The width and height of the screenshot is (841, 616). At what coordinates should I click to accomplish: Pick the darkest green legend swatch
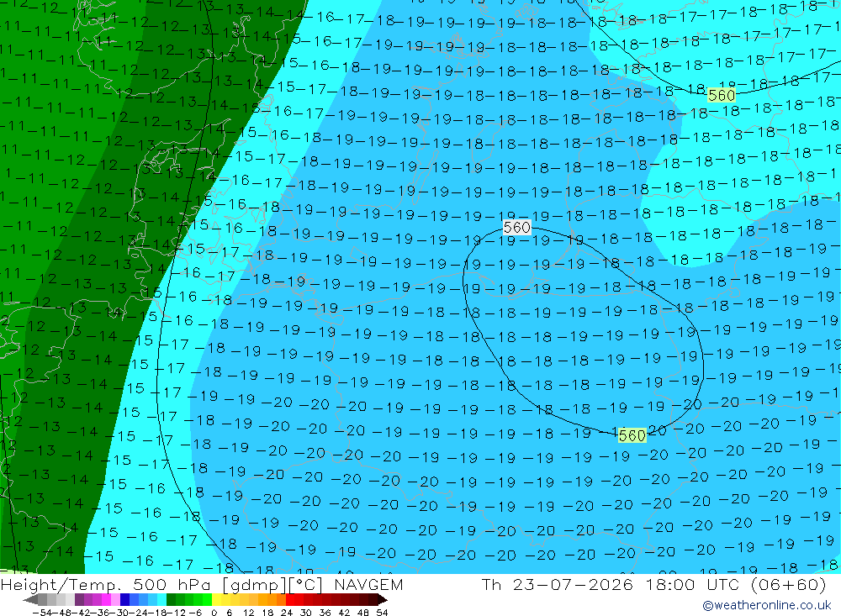click(x=171, y=599)
